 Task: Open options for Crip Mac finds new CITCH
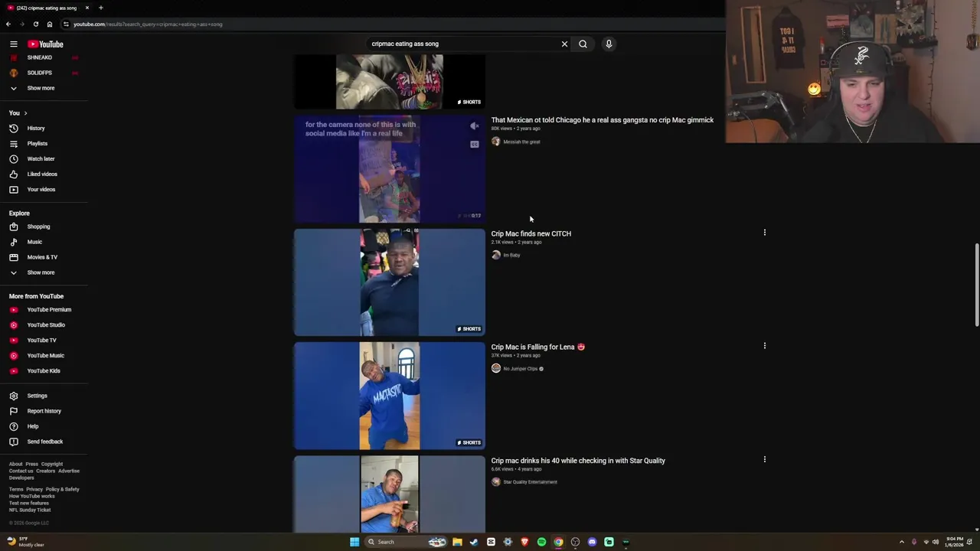tap(764, 233)
